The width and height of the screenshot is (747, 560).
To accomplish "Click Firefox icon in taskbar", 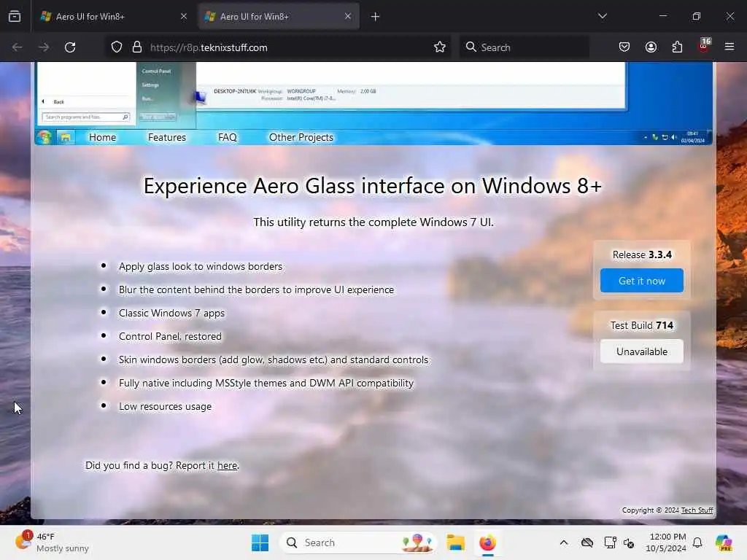I will [x=487, y=542].
